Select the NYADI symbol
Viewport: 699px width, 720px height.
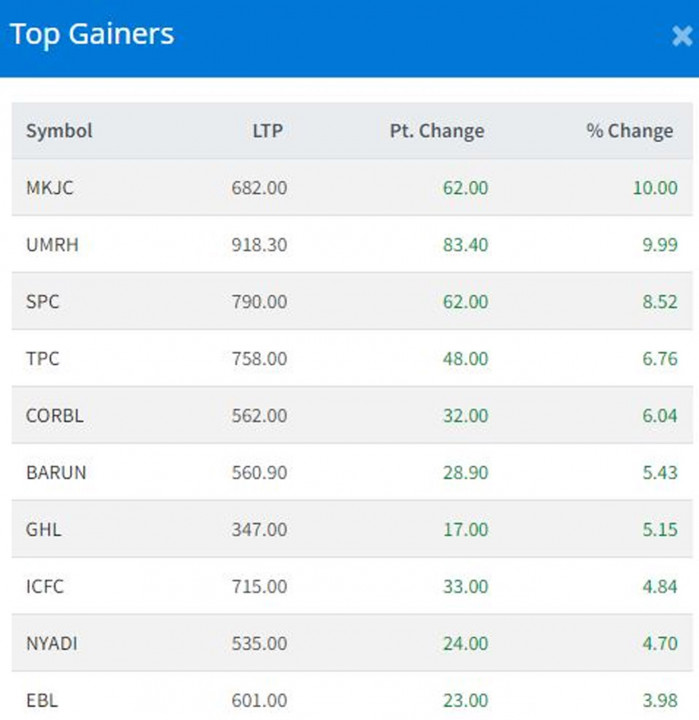click(54, 643)
